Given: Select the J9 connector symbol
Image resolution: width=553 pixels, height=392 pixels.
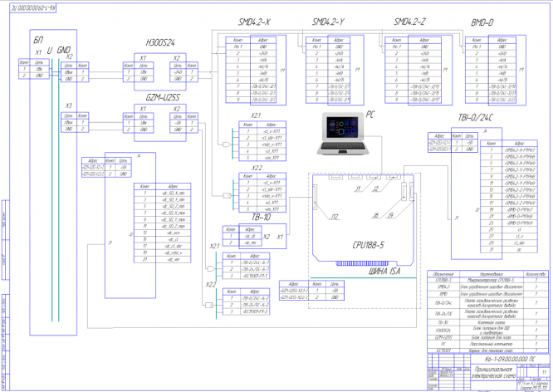Looking at the screenshot, I should [412, 192].
